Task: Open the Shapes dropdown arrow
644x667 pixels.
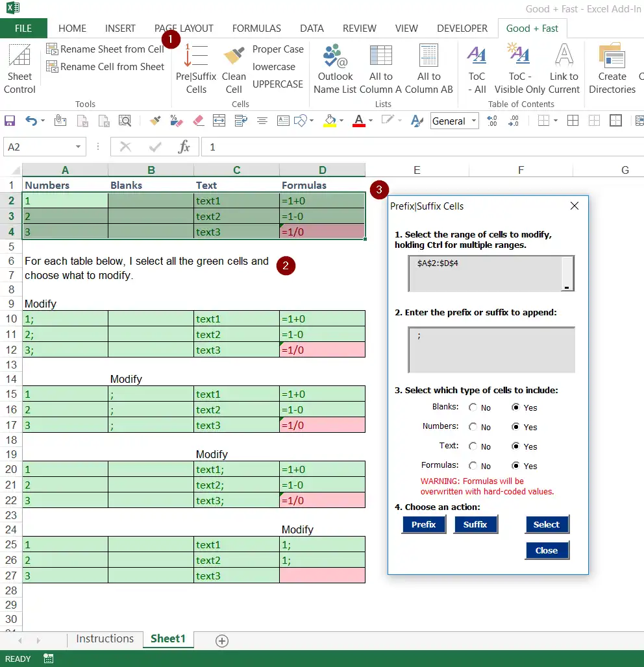Action: pyautogui.click(x=312, y=121)
